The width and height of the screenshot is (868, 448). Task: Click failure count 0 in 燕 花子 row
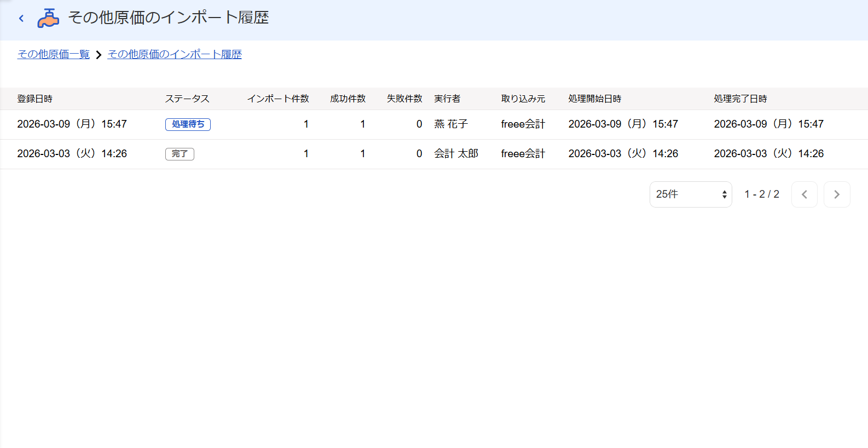click(x=419, y=124)
